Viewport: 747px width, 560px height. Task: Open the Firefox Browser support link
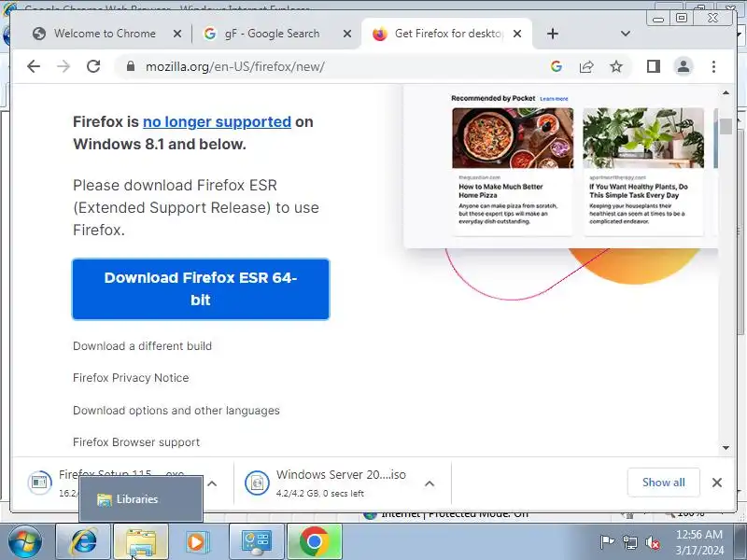[x=136, y=441]
